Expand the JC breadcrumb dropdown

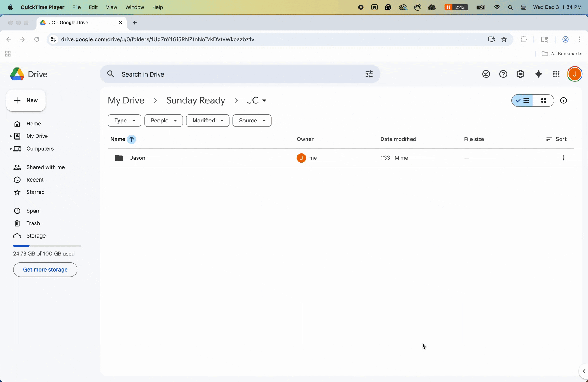point(265,100)
